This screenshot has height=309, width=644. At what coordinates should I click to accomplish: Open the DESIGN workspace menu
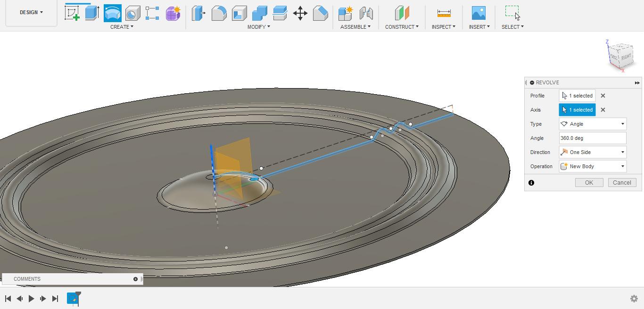point(31,13)
